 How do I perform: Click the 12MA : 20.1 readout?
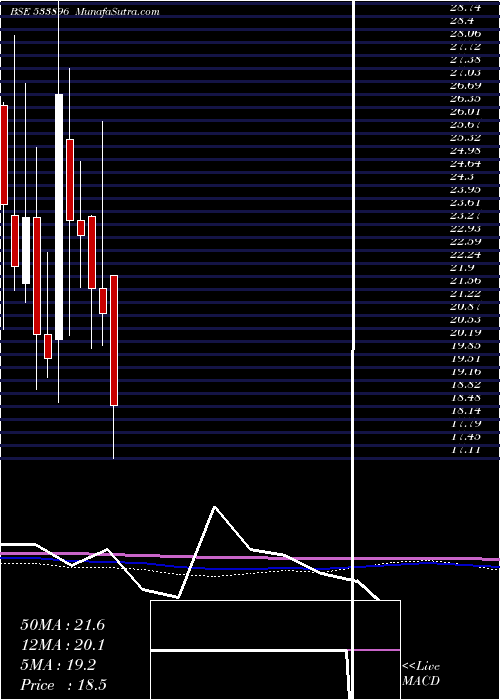[62, 645]
